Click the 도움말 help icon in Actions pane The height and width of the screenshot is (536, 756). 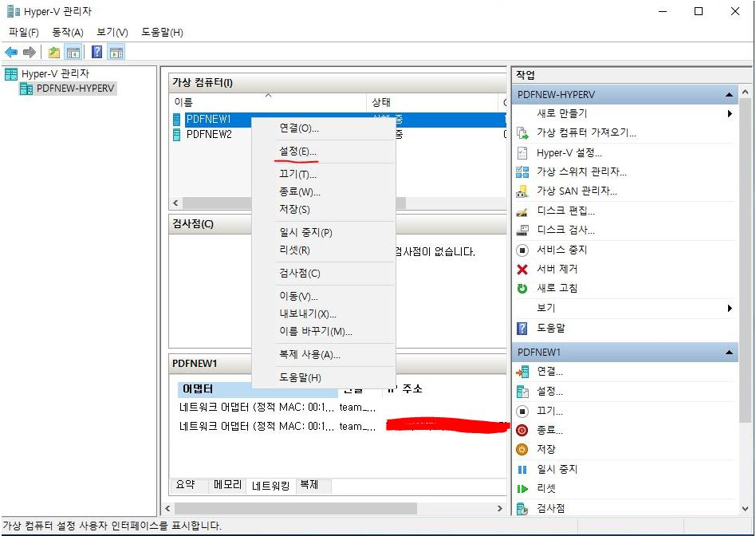pos(522,329)
